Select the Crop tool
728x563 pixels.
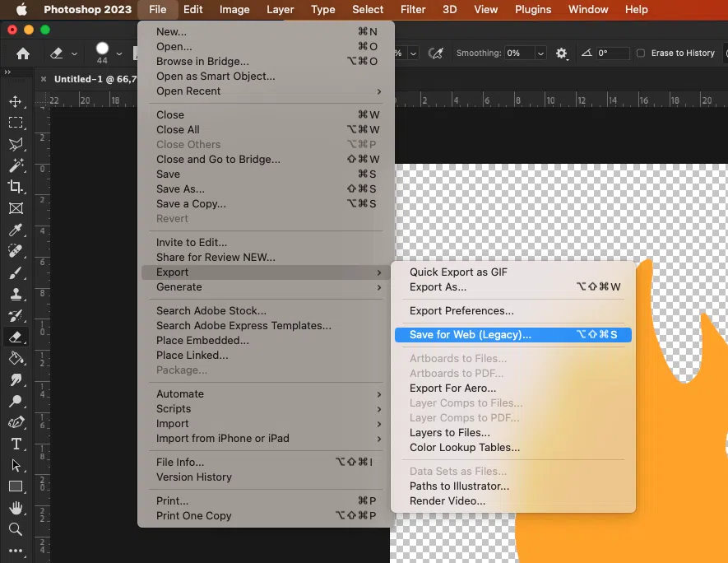[x=16, y=187]
